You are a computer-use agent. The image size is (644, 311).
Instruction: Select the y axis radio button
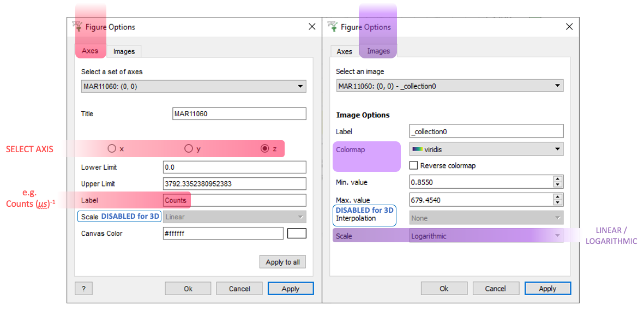click(189, 148)
